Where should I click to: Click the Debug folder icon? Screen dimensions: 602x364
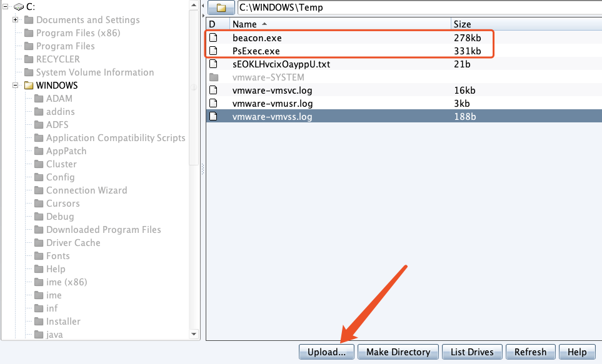coord(39,216)
